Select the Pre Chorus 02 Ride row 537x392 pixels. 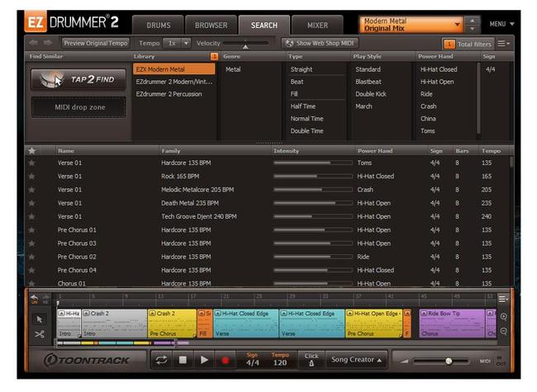pos(267,257)
